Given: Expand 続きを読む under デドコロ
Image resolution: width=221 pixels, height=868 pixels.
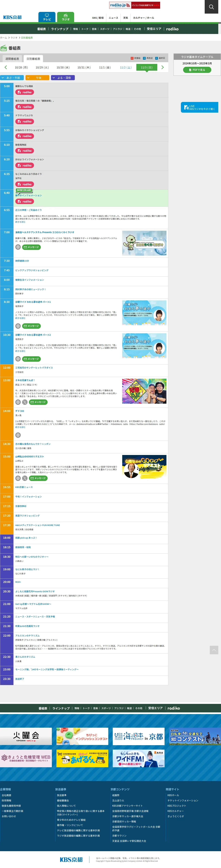Looking at the screenshot, I should pos(20,427).
